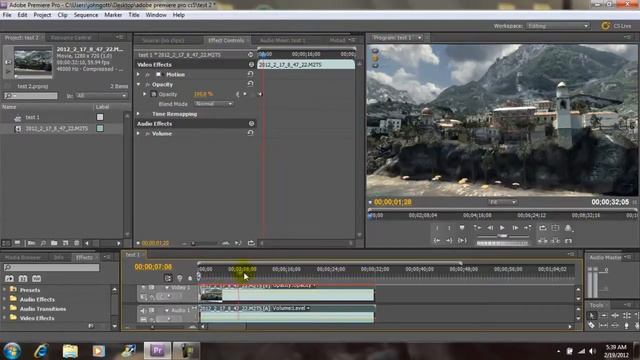This screenshot has height=360, width=640.
Task: Click the CS Live button
Action: tap(616, 26)
